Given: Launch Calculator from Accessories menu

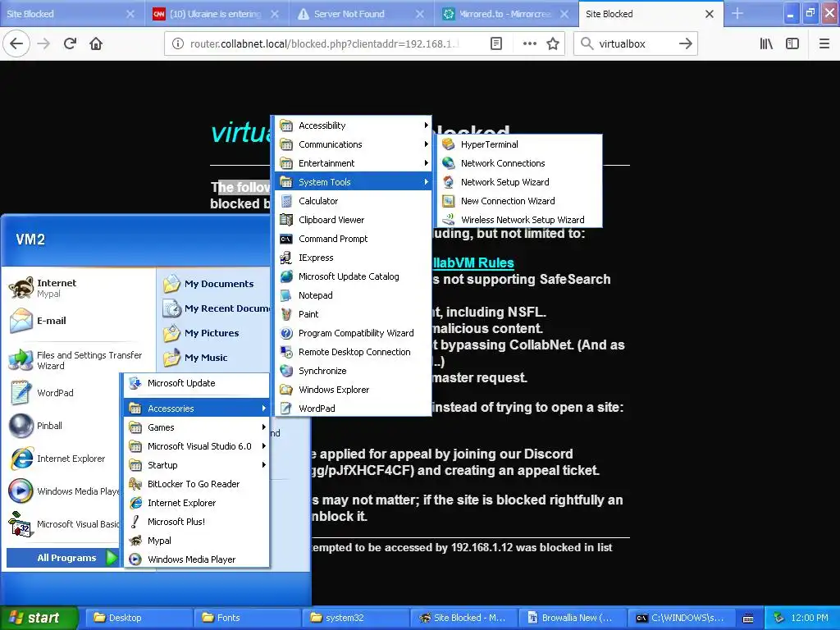Looking at the screenshot, I should click(354, 201).
